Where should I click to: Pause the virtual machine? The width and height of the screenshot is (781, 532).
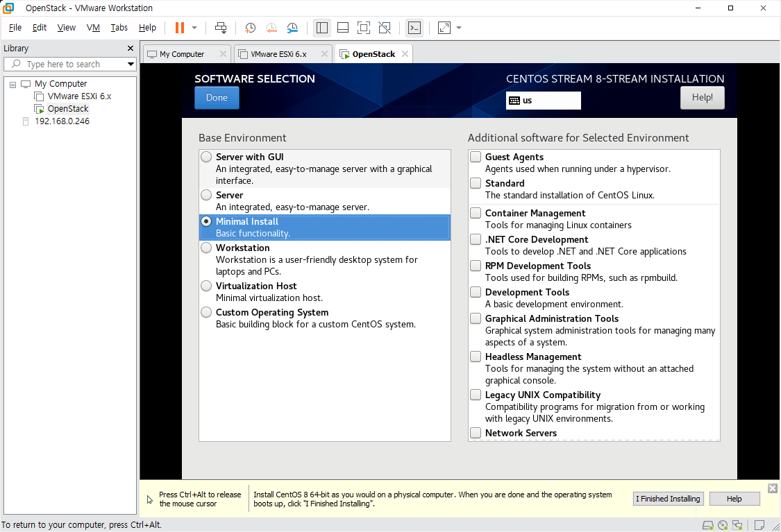pos(180,28)
